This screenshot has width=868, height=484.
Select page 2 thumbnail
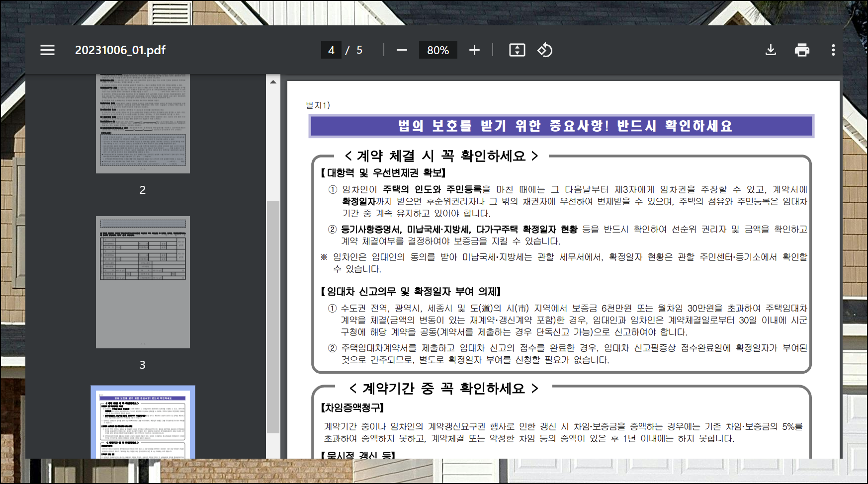[143, 124]
